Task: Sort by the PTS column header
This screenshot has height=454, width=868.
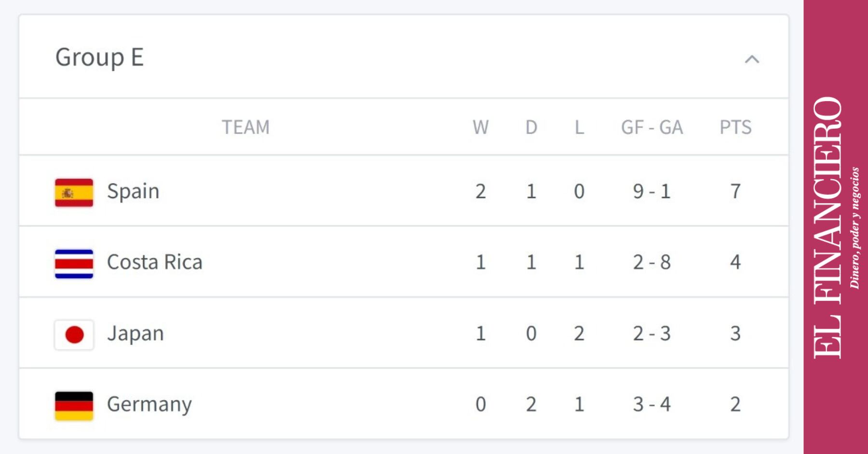Action: (x=735, y=127)
